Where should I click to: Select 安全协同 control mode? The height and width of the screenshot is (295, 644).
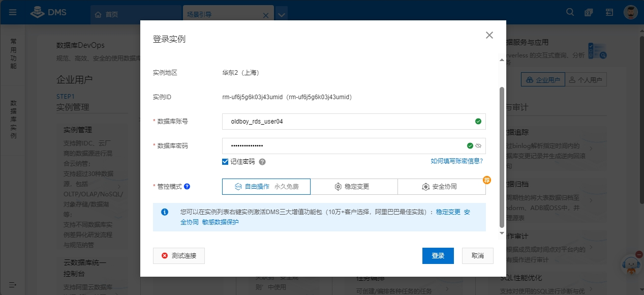[x=441, y=187]
